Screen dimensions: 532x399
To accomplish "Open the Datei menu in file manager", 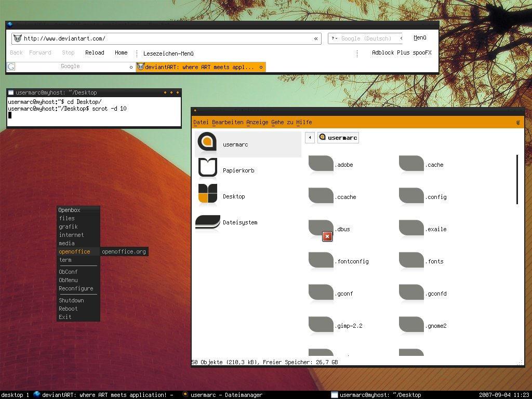I will pos(201,122).
